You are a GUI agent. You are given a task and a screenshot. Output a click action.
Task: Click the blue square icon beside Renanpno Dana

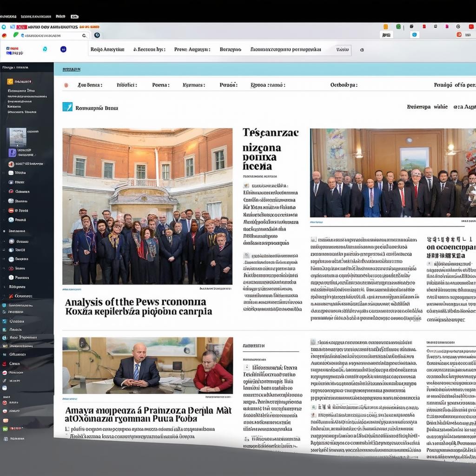coord(67,107)
